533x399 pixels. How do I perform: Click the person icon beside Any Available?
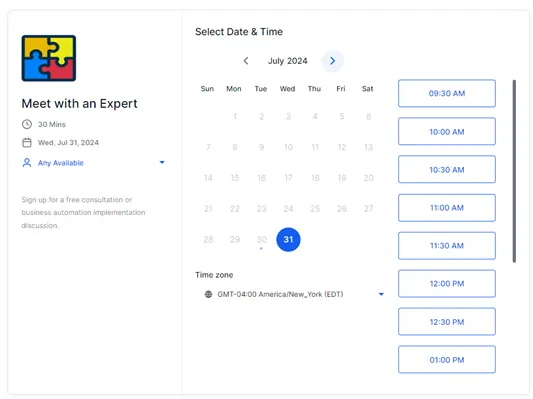[27, 163]
